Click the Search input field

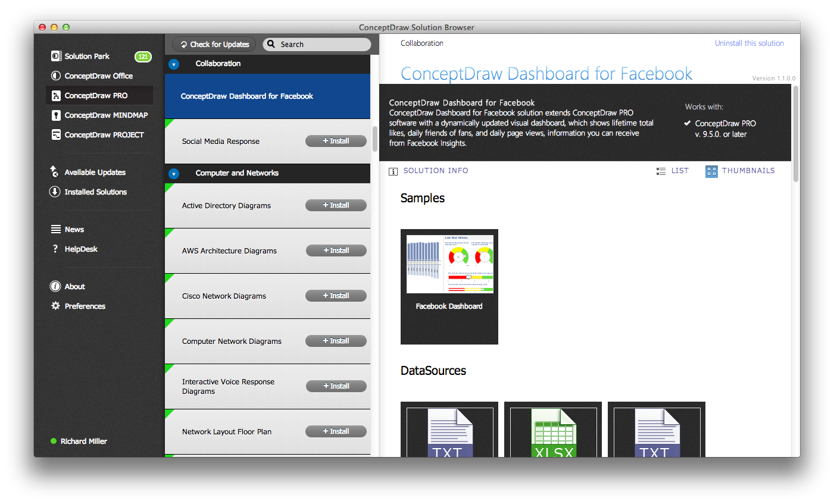(x=317, y=44)
